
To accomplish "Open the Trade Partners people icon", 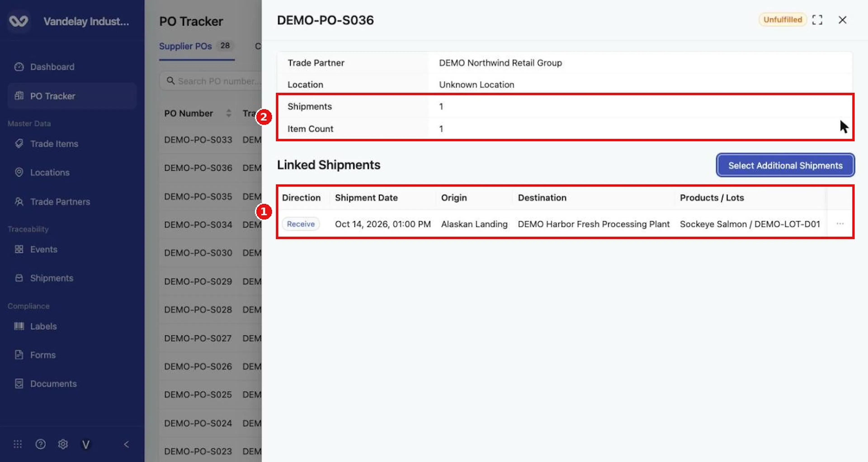I will click(19, 202).
